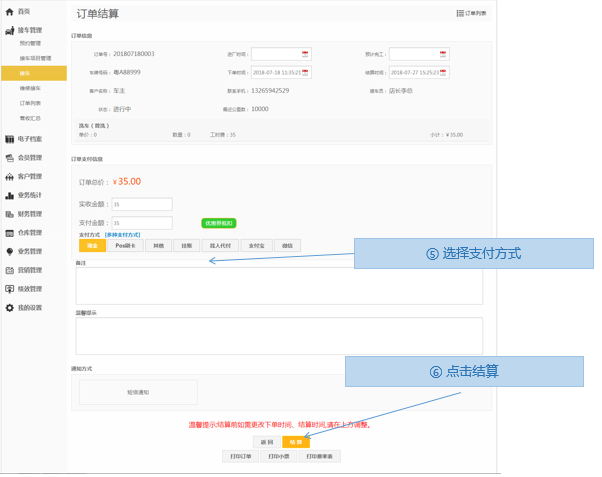This screenshot has height=477, width=602.
Task: Click the 打印订单 button
Action: coord(240,456)
